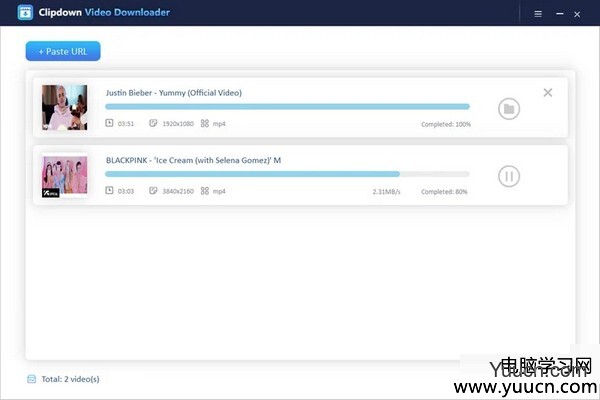Click the '1920x1080' resolution value
This screenshot has width=600, height=400.
(x=178, y=124)
